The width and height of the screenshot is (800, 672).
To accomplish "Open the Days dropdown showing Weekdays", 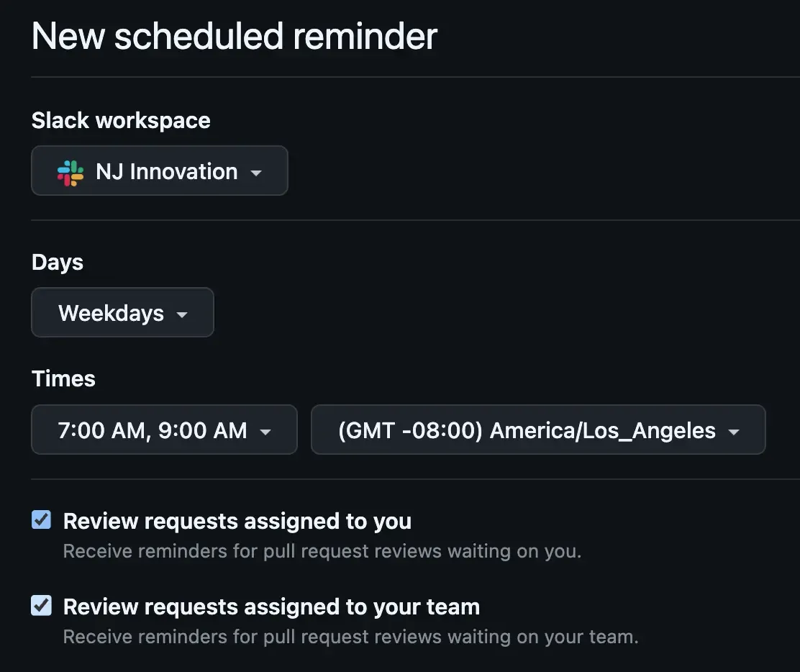I will [x=121, y=312].
